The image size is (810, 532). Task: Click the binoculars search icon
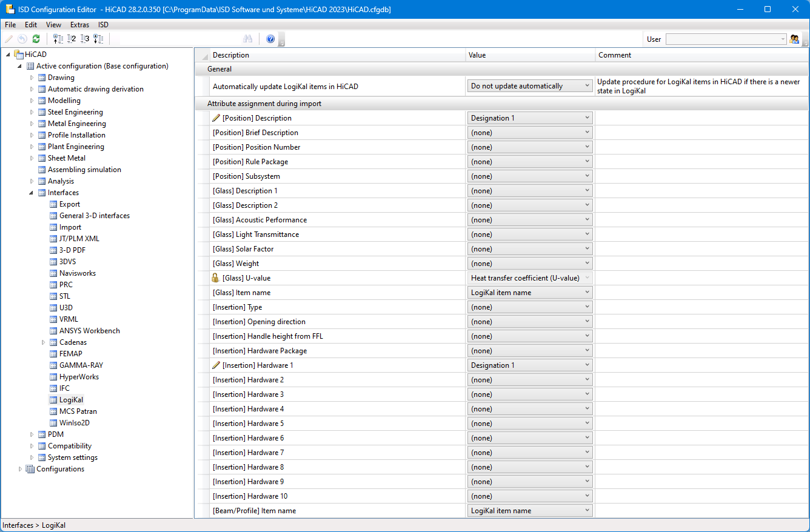247,39
